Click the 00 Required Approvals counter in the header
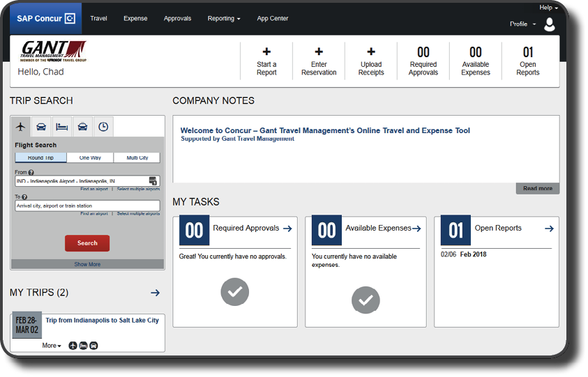This screenshot has width=588, height=377. click(423, 61)
